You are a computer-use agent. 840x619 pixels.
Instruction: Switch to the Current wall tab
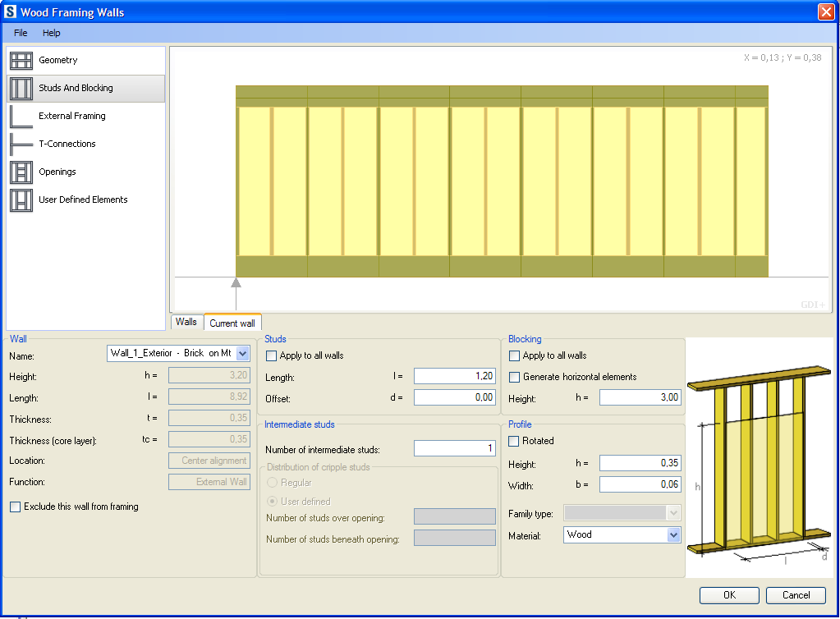click(x=232, y=323)
